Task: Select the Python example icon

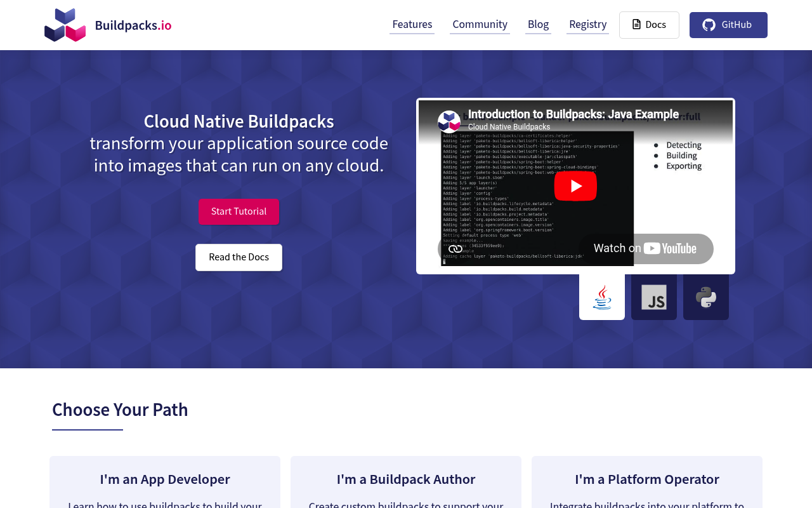Action: click(x=706, y=297)
